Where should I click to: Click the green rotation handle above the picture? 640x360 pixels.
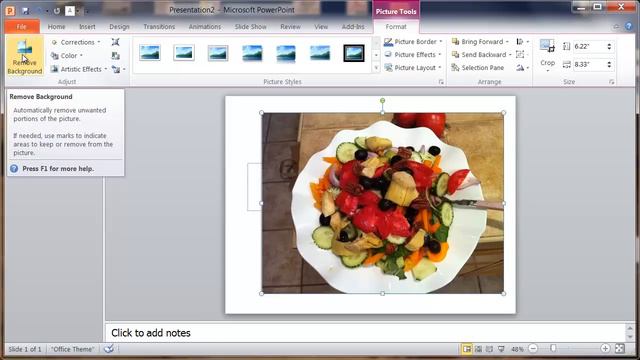coord(382,100)
